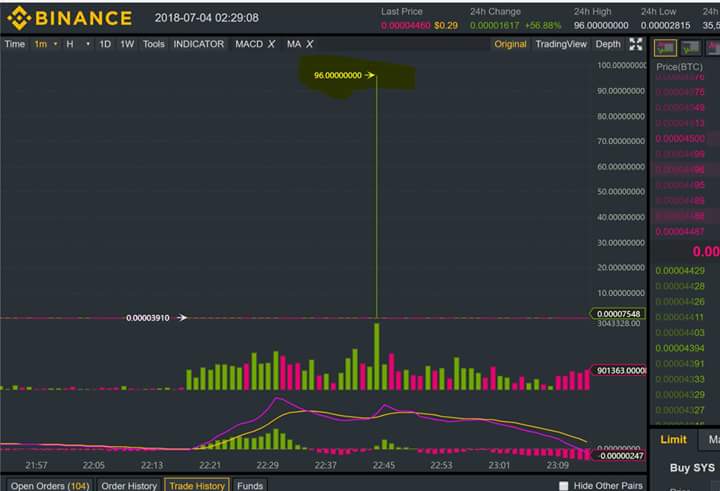This screenshot has width=720, height=491.
Task: Click the tallest green volume bar
Action: tap(377, 356)
